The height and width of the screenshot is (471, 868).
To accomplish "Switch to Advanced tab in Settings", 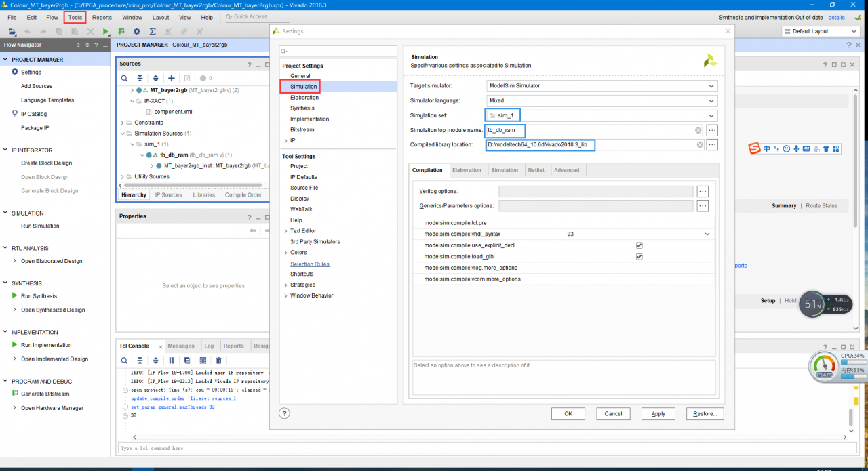I will click(x=566, y=170).
